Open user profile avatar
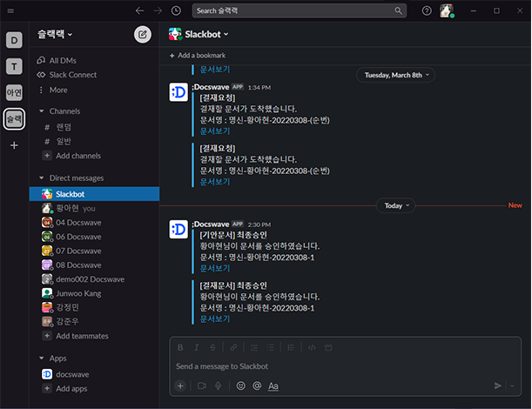 point(447,10)
